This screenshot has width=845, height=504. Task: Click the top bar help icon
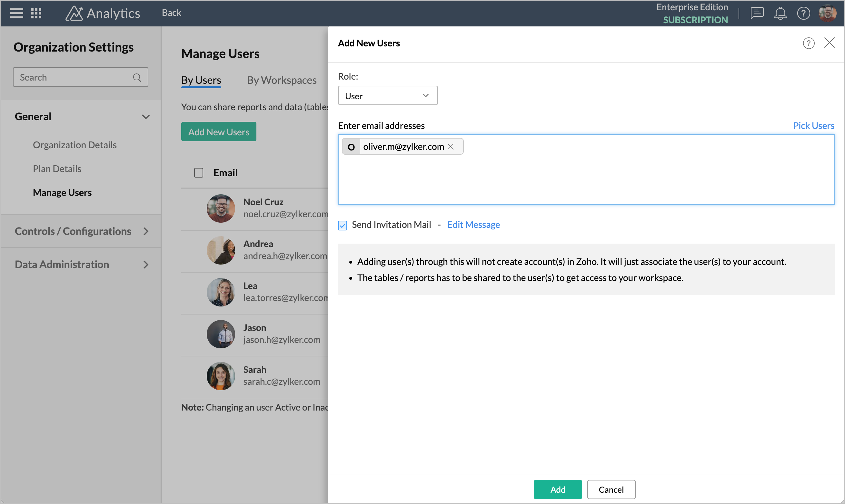[803, 13]
